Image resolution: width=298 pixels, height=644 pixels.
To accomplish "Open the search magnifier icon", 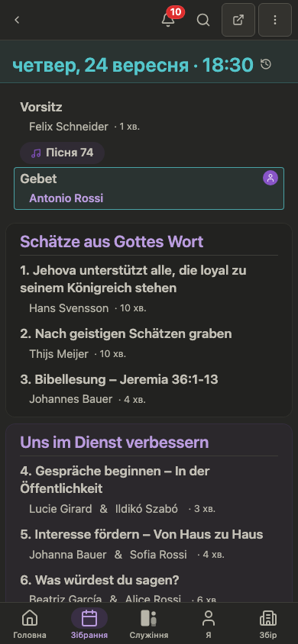I will [203, 20].
